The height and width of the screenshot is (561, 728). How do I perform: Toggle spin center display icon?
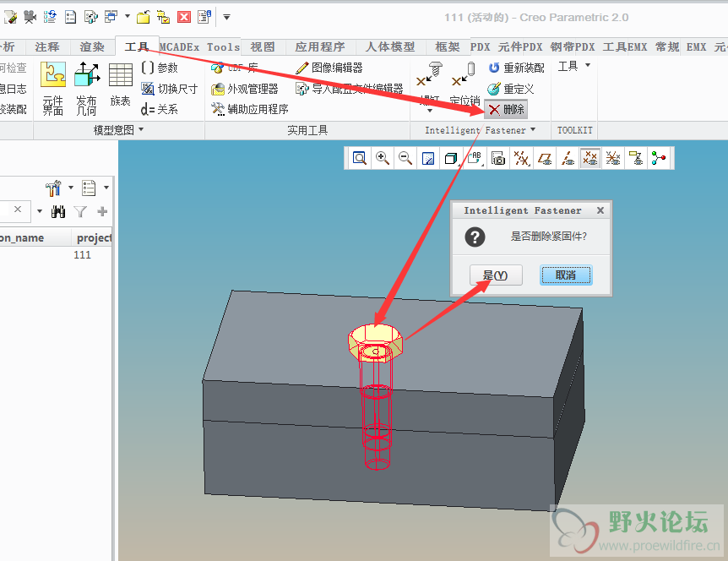pos(659,158)
